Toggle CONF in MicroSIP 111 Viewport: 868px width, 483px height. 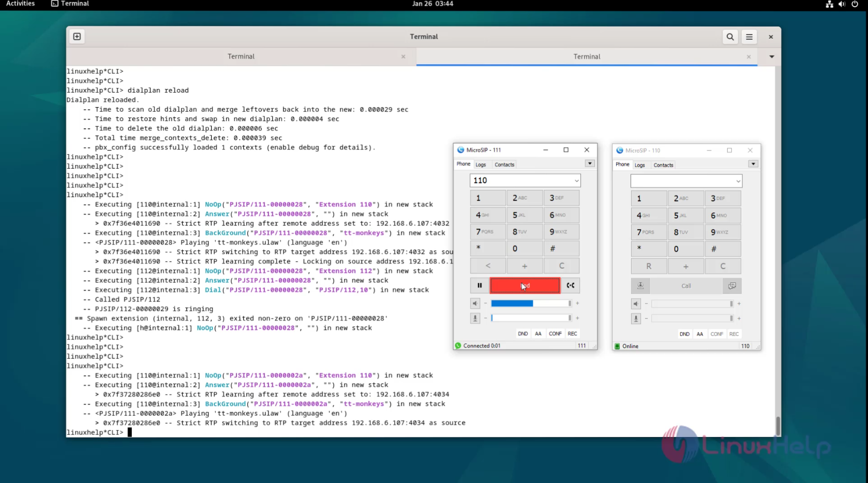[x=555, y=334]
